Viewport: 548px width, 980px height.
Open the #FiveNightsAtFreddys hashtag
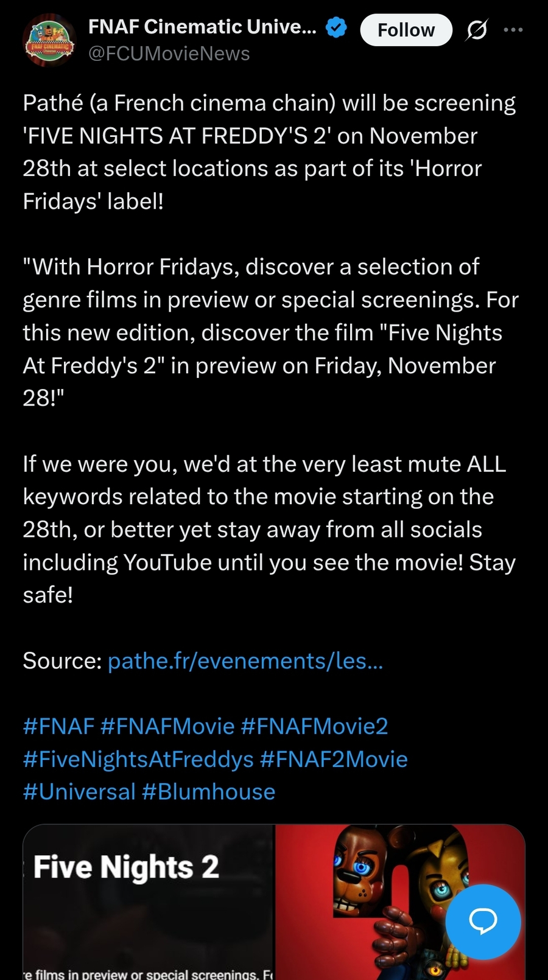(138, 759)
